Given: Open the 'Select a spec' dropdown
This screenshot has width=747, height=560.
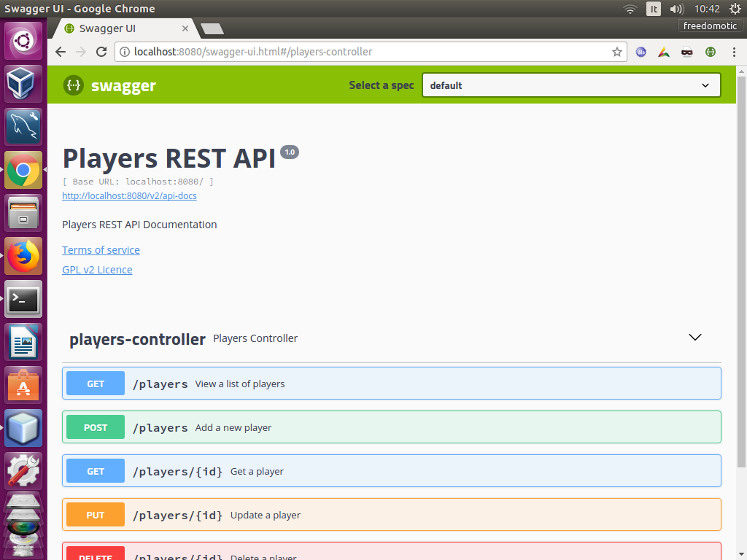Looking at the screenshot, I should pyautogui.click(x=571, y=85).
